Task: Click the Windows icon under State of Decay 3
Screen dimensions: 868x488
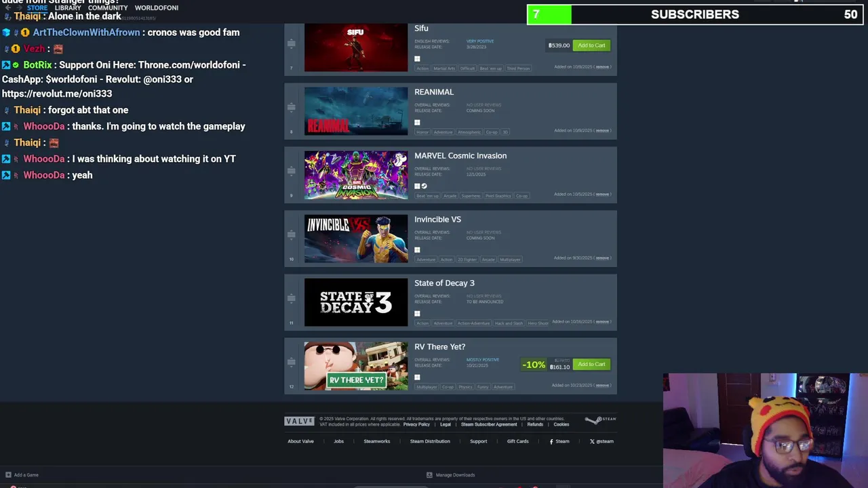Action: (417, 314)
